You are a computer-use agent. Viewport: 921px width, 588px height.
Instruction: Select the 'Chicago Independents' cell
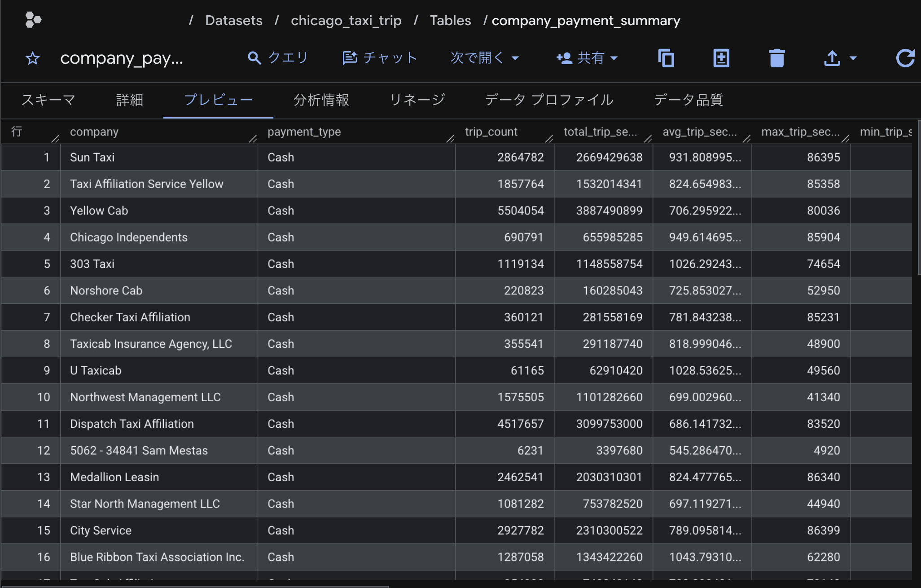click(x=159, y=237)
